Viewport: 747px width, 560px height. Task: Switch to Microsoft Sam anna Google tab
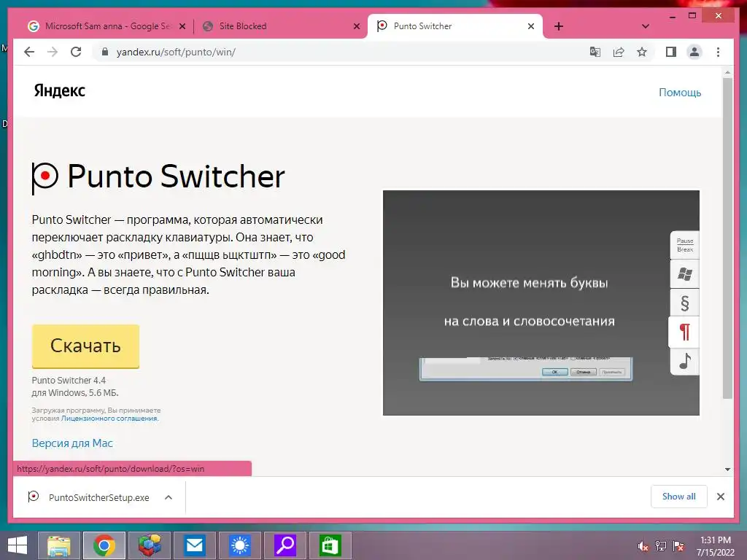coord(107,26)
